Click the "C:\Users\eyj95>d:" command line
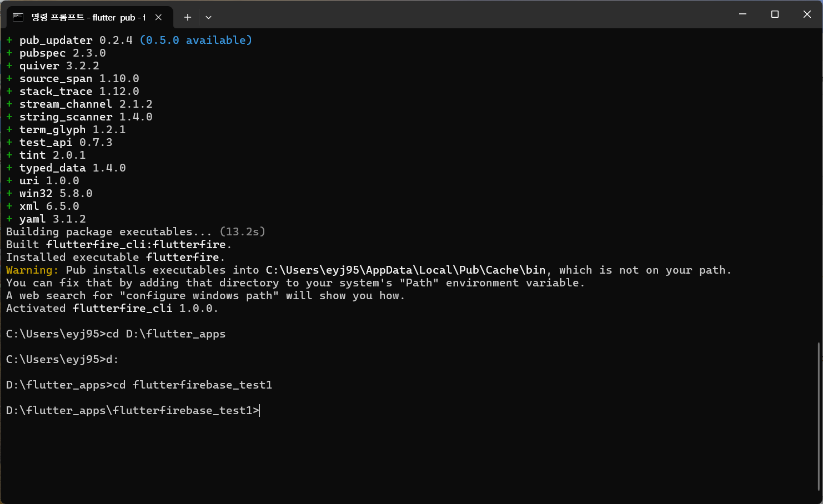The image size is (823, 504). [62, 359]
